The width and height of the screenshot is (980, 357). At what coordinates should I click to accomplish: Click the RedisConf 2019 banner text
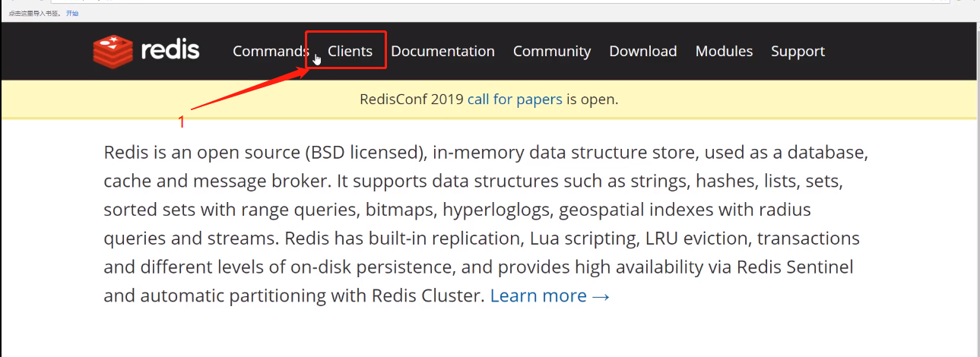click(411, 100)
